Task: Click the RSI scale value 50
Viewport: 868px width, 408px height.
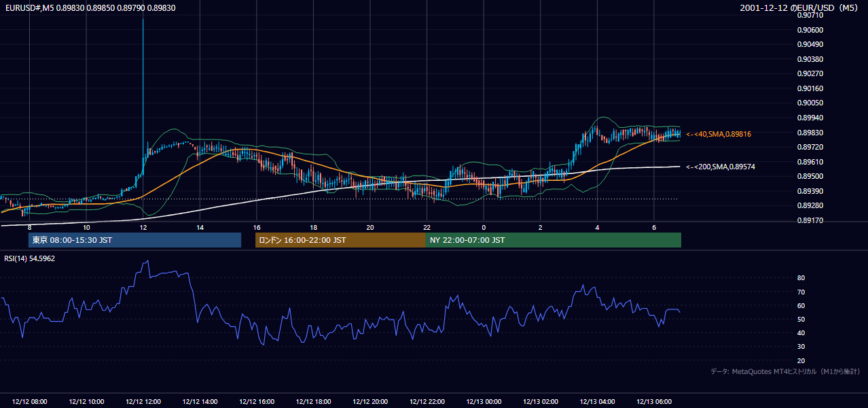Action: pyautogui.click(x=801, y=319)
